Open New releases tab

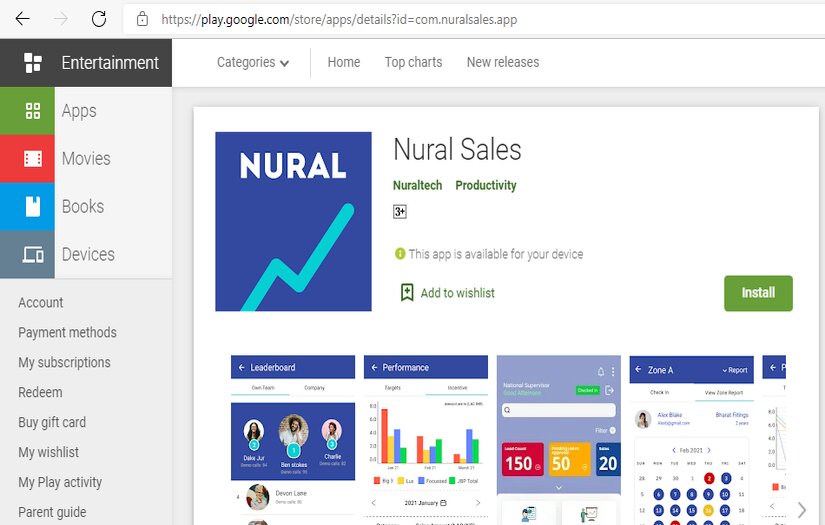click(502, 62)
